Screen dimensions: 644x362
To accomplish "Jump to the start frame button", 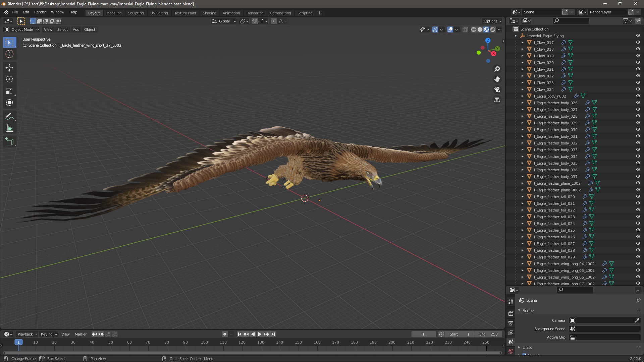I will (x=239, y=334).
